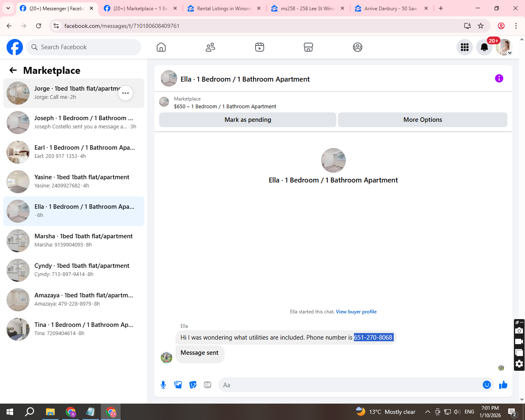Go back using Marketplace back arrow
The image size is (525, 420).
[13, 70]
